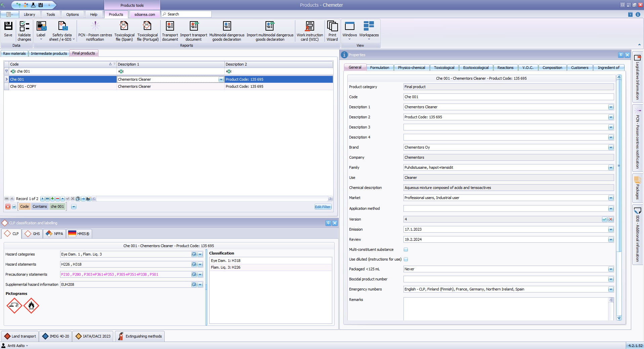Open the Hazard categories dropdown
644x349 pixels.
click(x=200, y=255)
